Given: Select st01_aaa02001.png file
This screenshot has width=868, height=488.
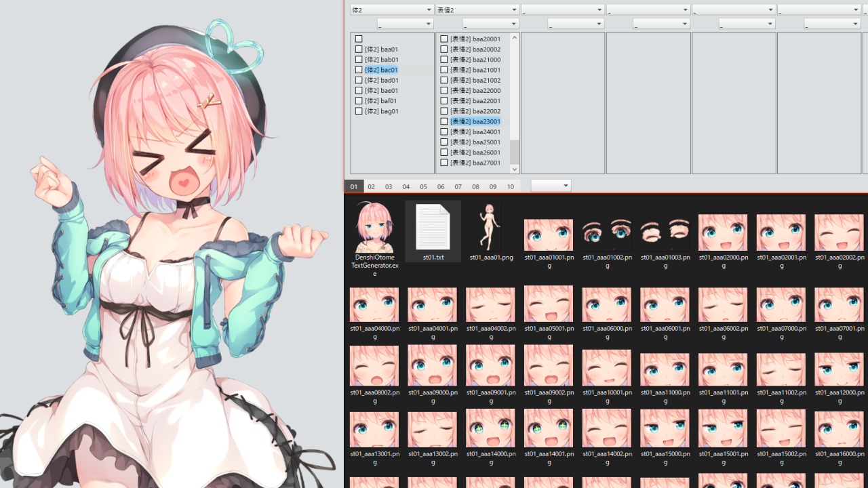Looking at the screenshot, I should click(x=781, y=232).
